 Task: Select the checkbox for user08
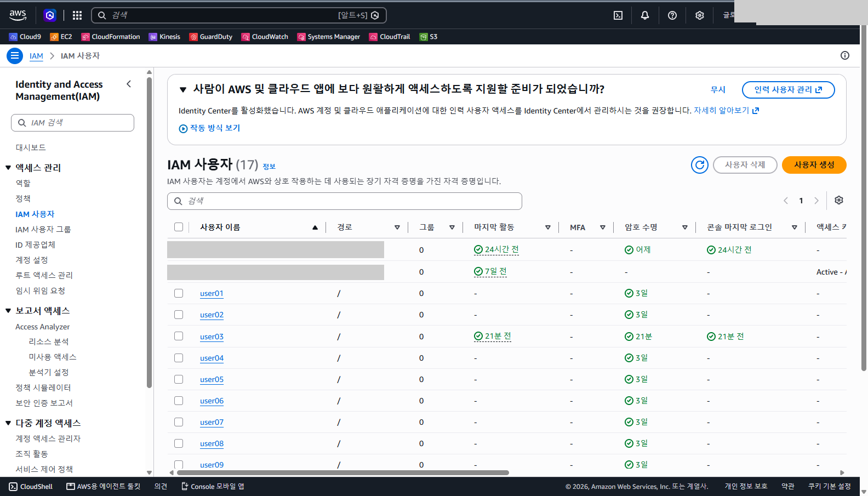(x=179, y=443)
